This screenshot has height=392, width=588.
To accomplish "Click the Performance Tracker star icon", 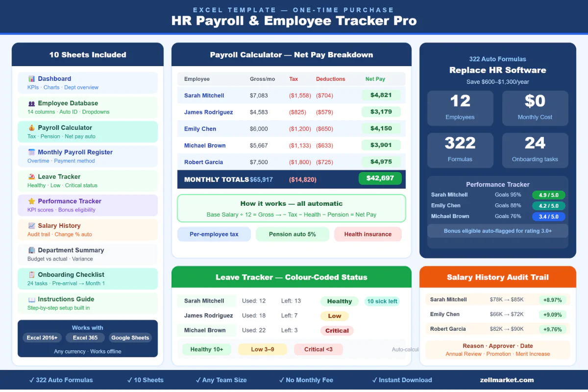I will pyautogui.click(x=32, y=201).
